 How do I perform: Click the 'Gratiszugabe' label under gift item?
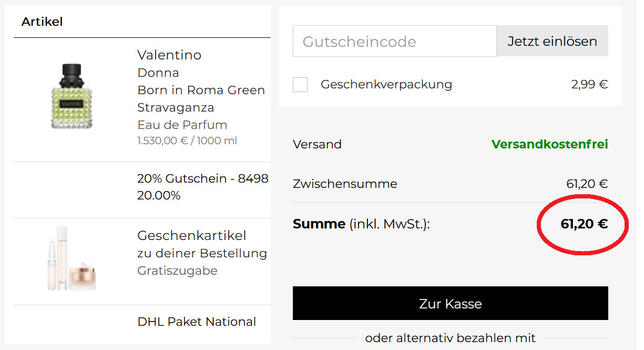pos(177,271)
